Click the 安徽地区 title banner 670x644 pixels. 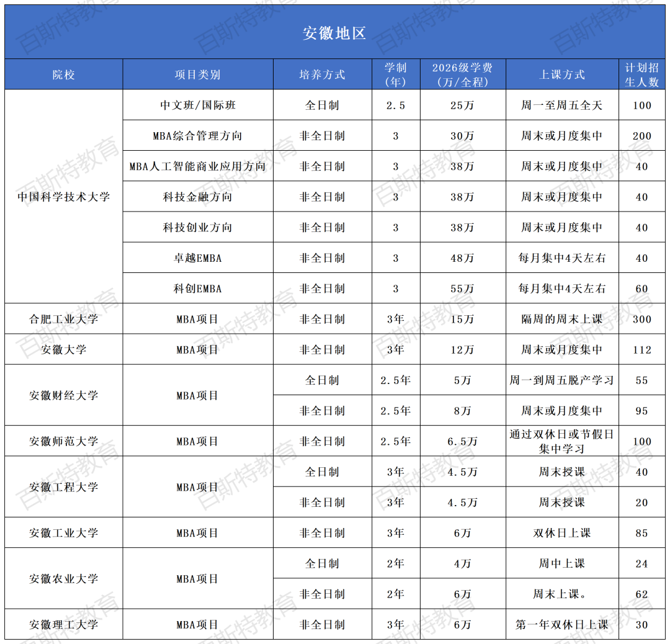(x=335, y=33)
